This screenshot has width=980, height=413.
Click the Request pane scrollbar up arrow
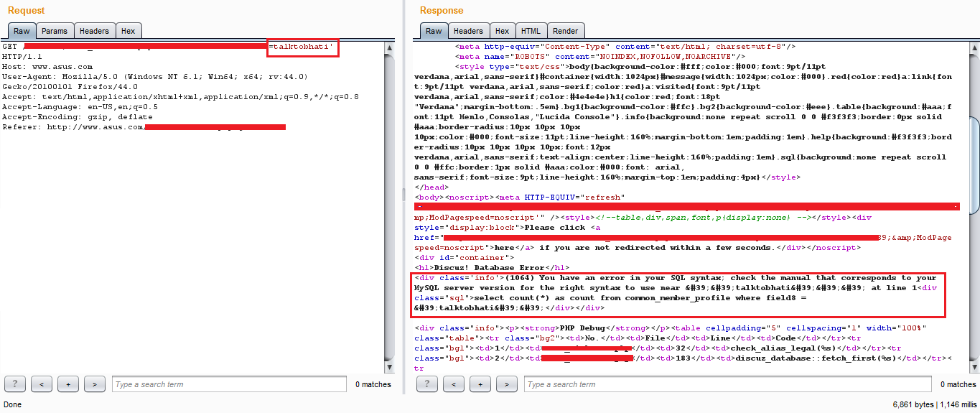[389, 48]
